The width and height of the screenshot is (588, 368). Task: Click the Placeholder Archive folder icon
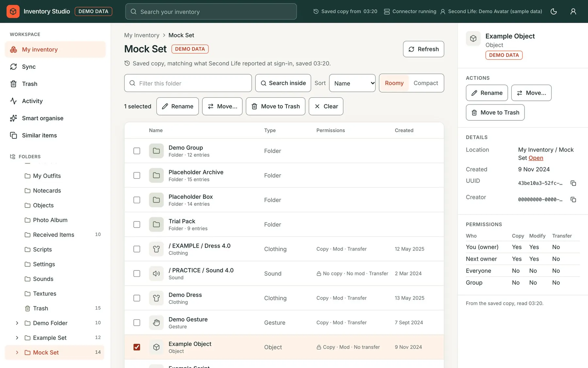coord(156,175)
